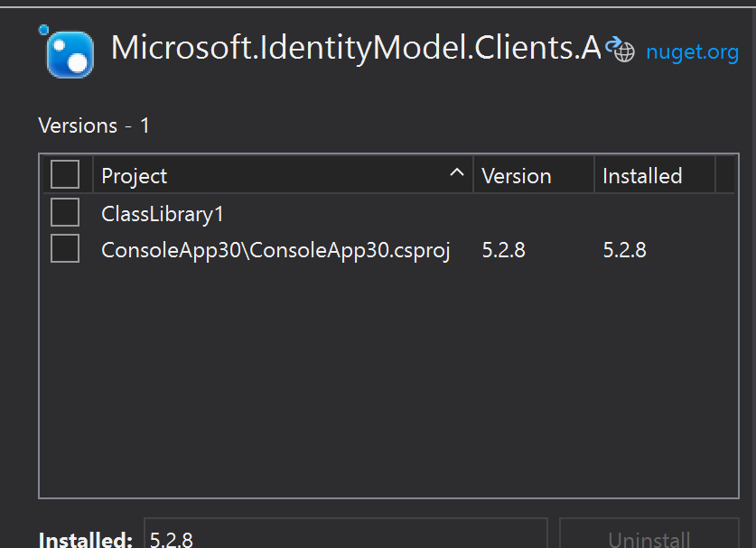Screen dimensions: 756x548
Task: Select the ClassLibrary1 row text
Action: click(x=163, y=214)
